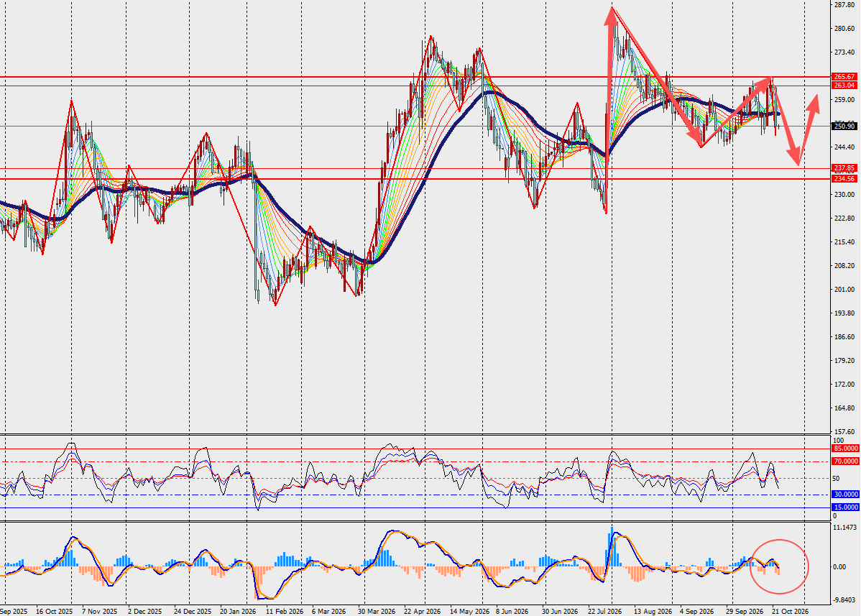
Task: Select the 244.40 price axis value
Action: pyautogui.click(x=844, y=147)
